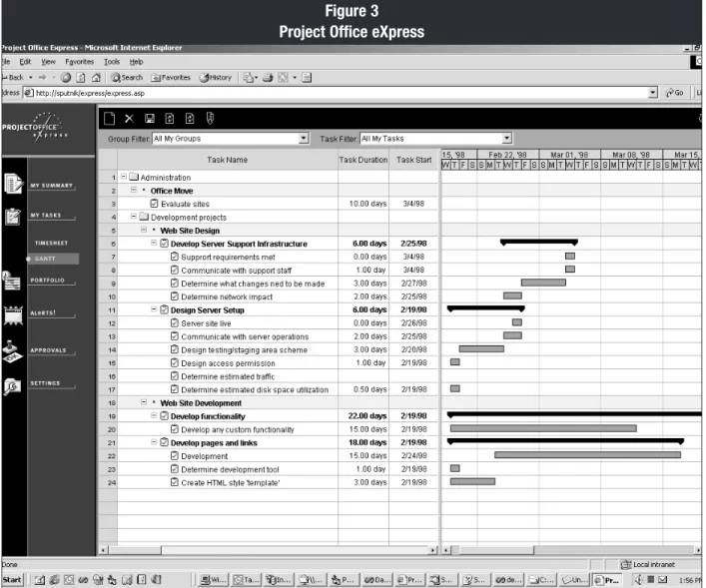The image size is (706, 588).
Task: Click the Administration folder icon
Action: tap(134, 177)
